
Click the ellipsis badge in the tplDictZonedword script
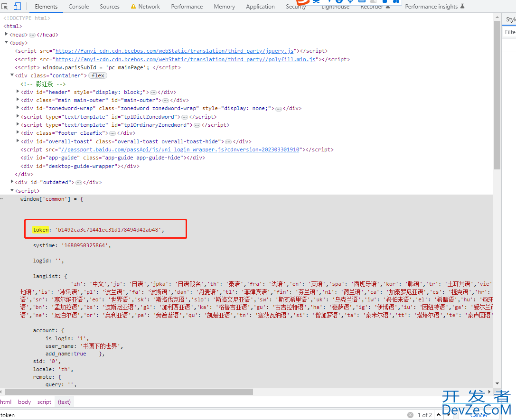pyautogui.click(x=185, y=117)
